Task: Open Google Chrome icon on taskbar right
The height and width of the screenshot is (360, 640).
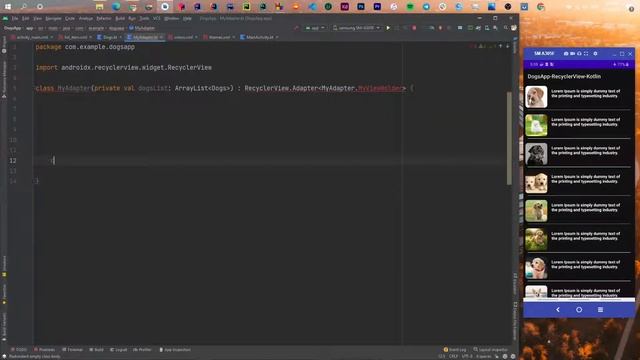Action: tap(540, 7)
